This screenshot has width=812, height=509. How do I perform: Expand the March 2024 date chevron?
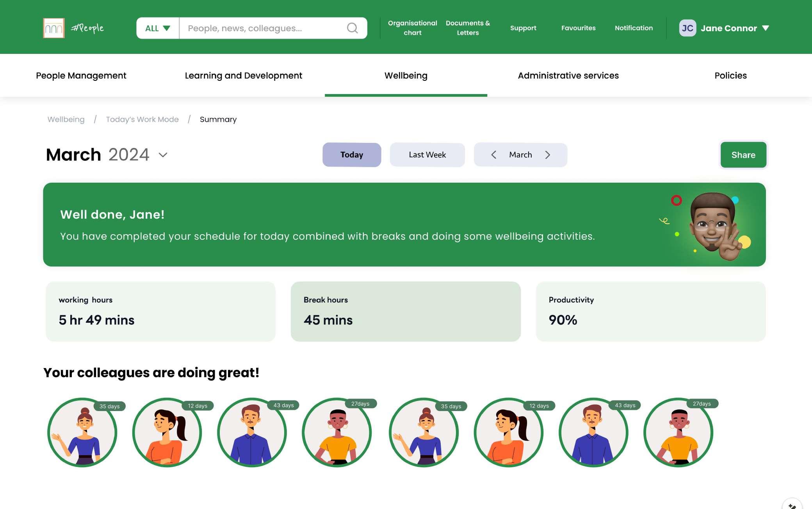(163, 155)
